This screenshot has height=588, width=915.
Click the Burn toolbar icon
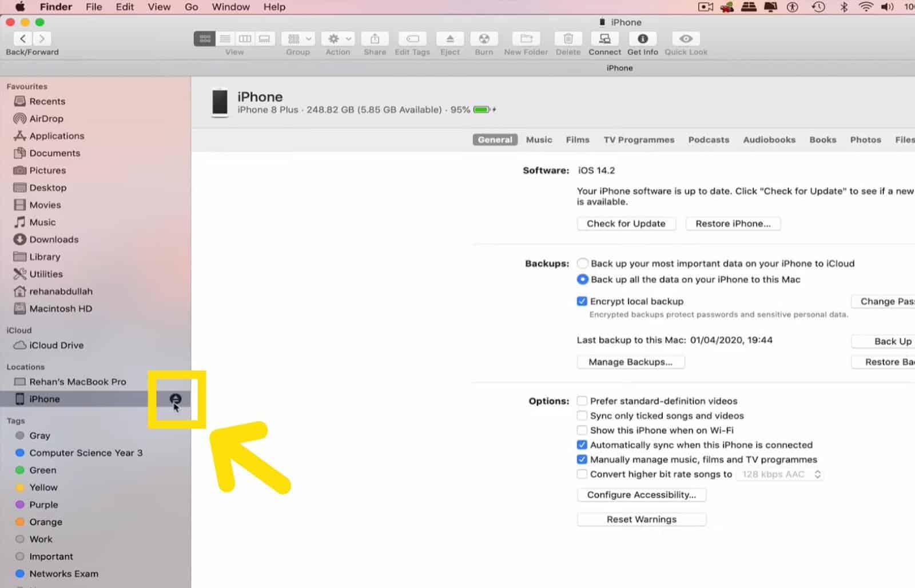click(x=484, y=39)
